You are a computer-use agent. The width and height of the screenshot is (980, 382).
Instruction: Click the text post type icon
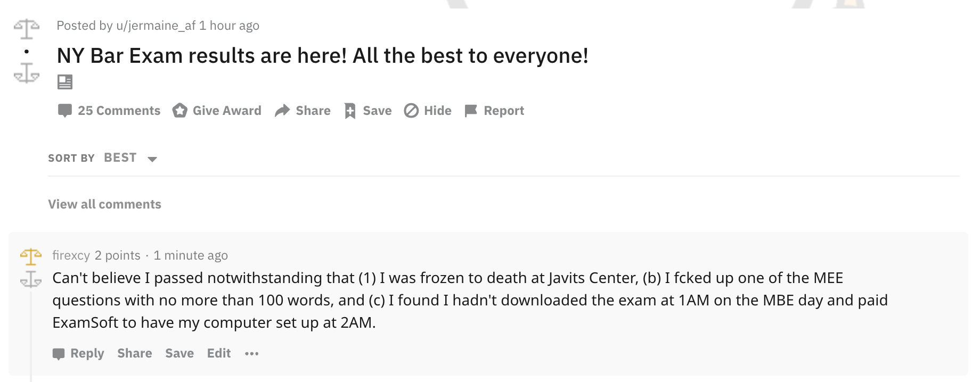coord(65,82)
